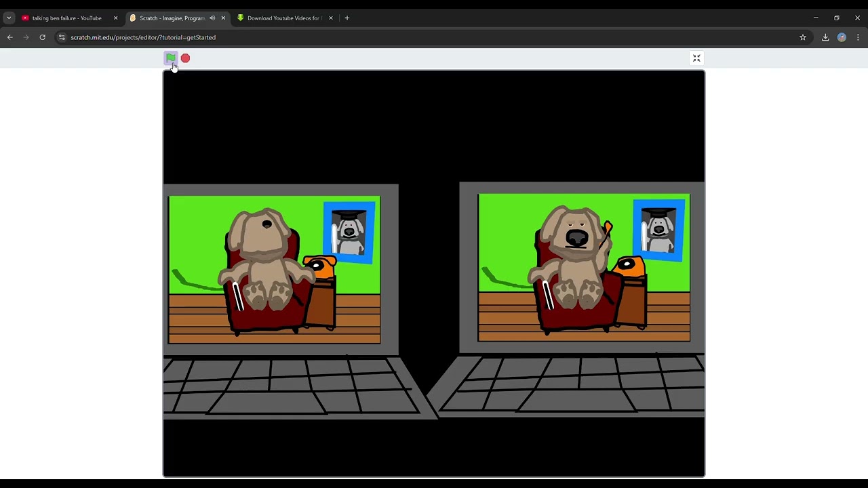
Task: Exit full screen mode with the collapse icon
Action: pyautogui.click(x=696, y=58)
